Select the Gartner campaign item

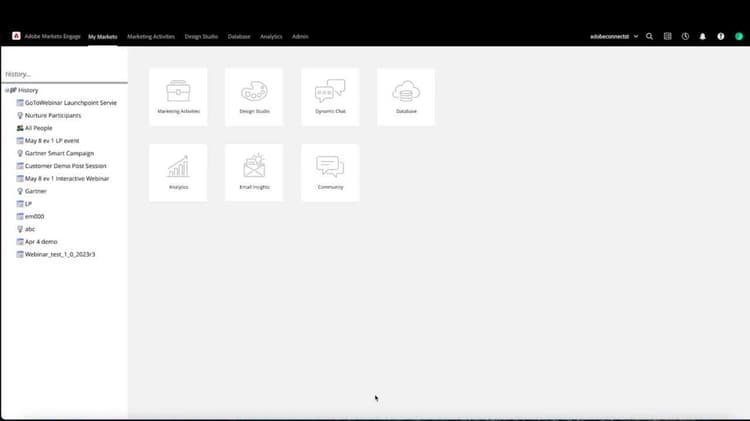pyautogui.click(x=35, y=191)
